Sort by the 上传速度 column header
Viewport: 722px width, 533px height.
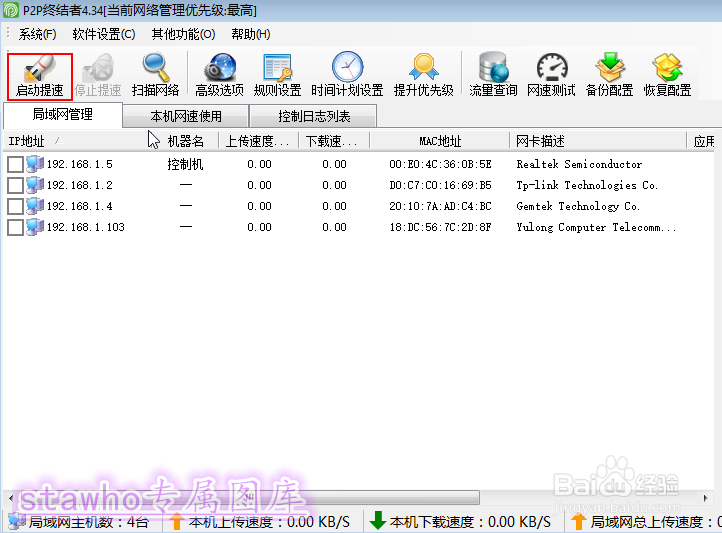258,141
